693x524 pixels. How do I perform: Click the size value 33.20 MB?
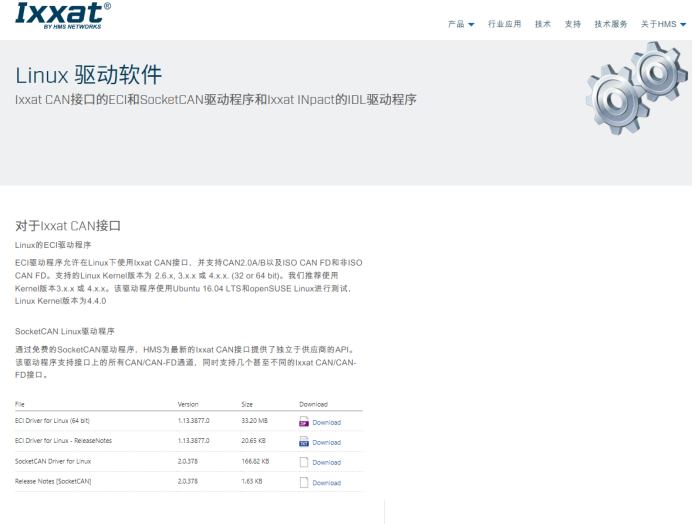click(255, 421)
